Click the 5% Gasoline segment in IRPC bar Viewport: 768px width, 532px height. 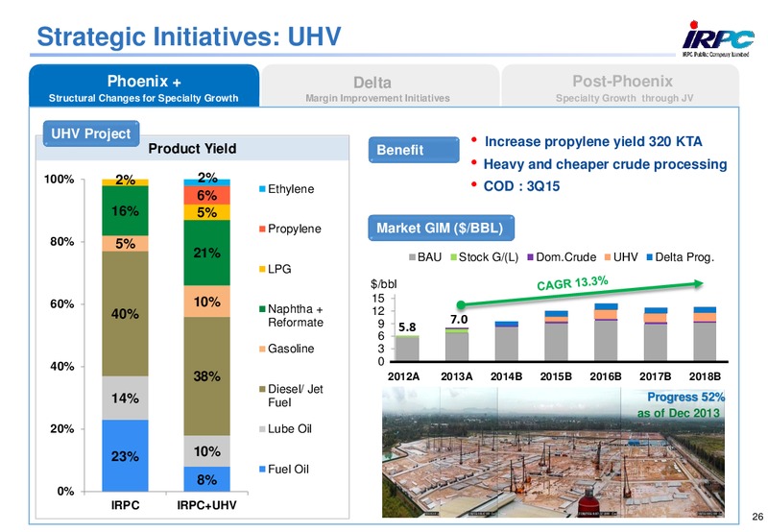click(x=125, y=244)
